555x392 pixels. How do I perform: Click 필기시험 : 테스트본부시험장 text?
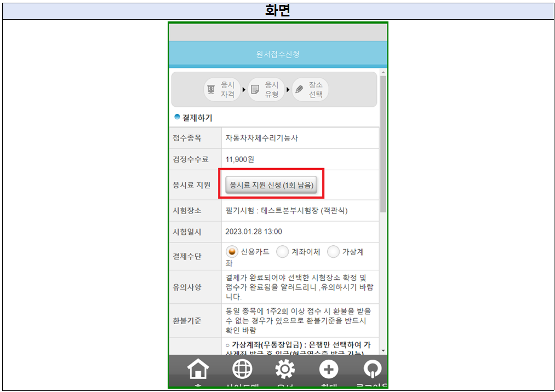pos(287,210)
